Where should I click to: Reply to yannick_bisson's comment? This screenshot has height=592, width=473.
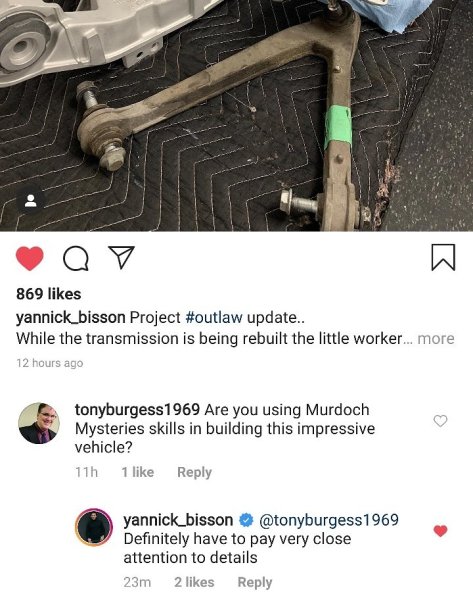pyautogui.click(x=255, y=583)
